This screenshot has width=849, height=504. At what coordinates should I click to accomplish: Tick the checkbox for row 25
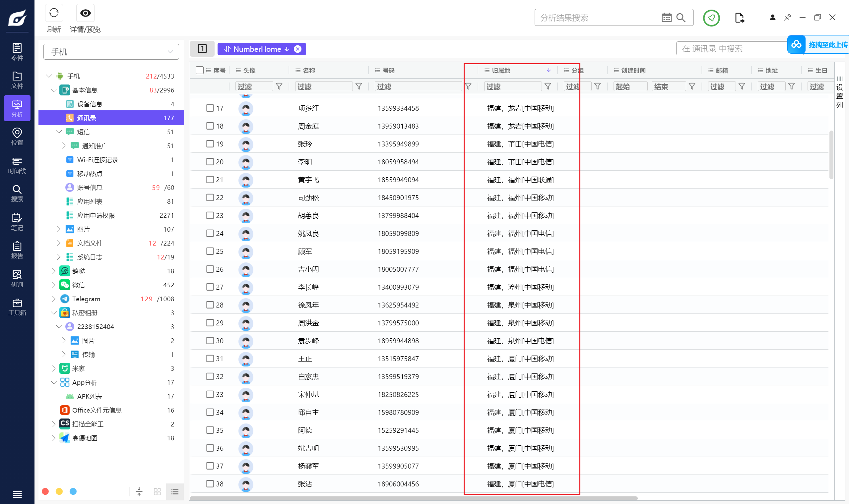tap(210, 251)
